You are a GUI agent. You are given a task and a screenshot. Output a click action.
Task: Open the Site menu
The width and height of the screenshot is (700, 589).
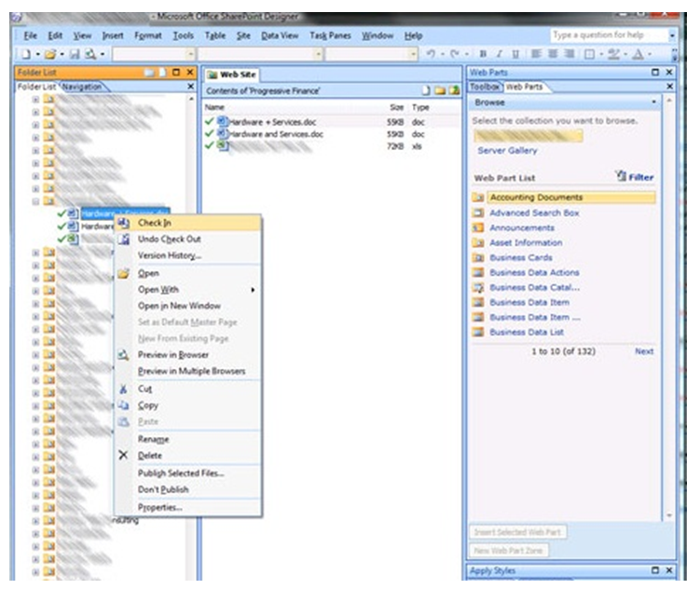[x=243, y=35]
